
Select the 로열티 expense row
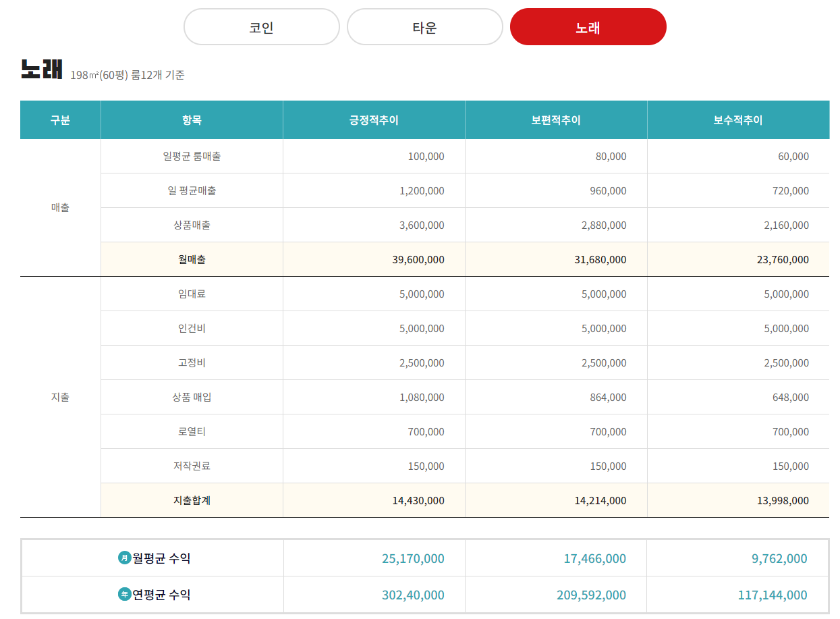191,431
